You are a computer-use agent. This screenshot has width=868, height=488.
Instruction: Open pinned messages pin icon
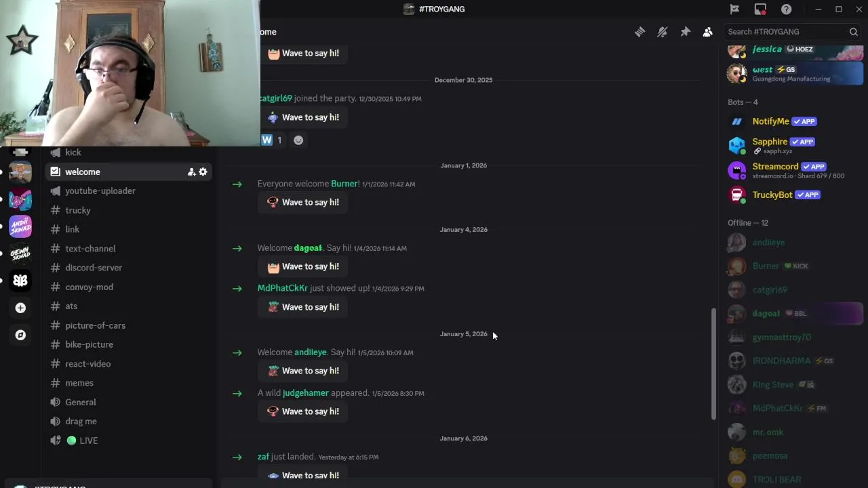(x=686, y=32)
